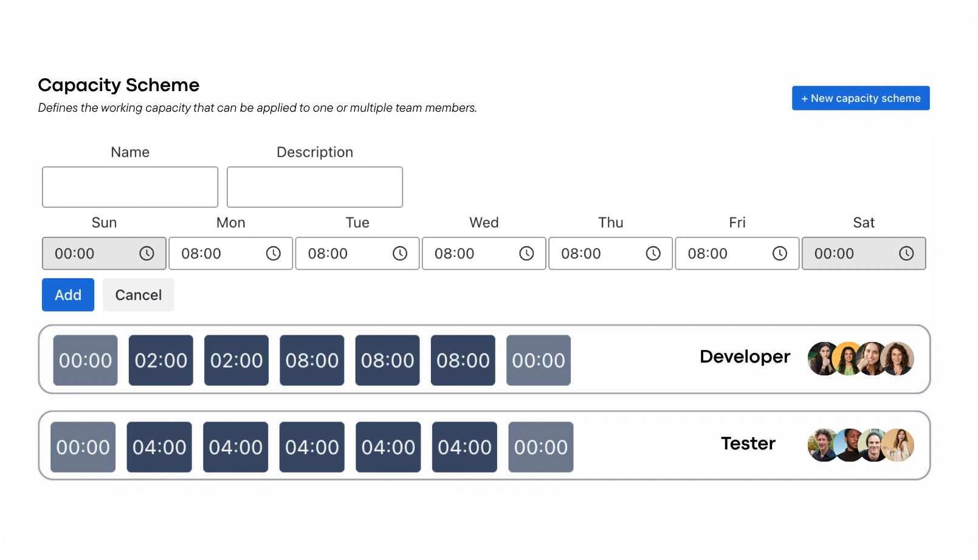Click the Tester scheme name
The height and width of the screenshot is (560, 978).
[x=748, y=443]
